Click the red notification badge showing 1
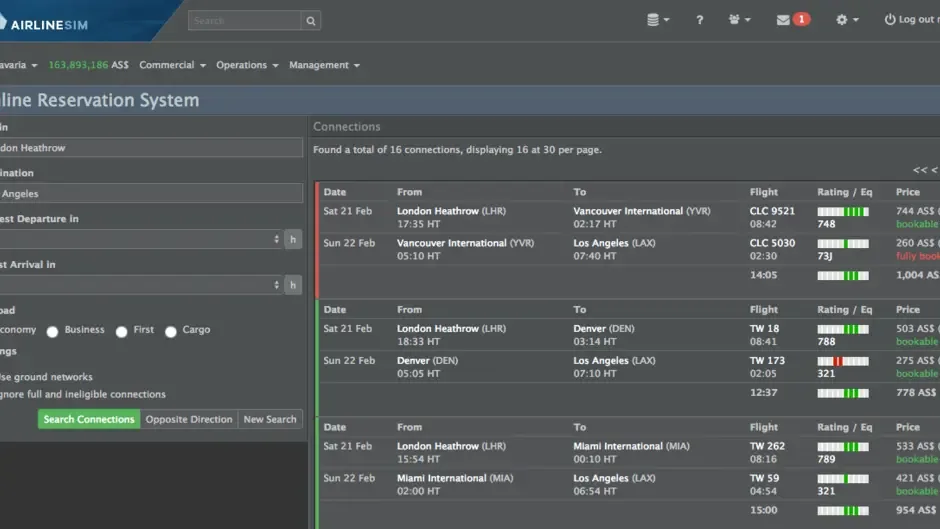Screen dimensions: 940x529 pos(802,19)
